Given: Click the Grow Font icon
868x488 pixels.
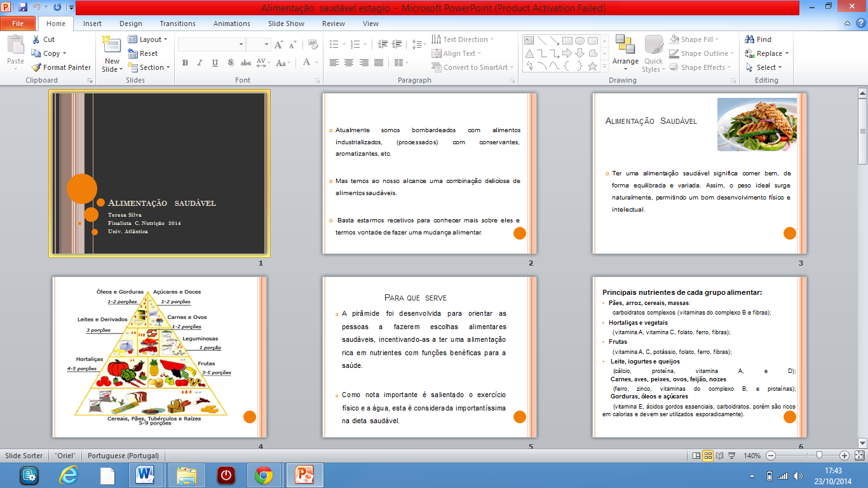Looking at the screenshot, I should point(279,45).
